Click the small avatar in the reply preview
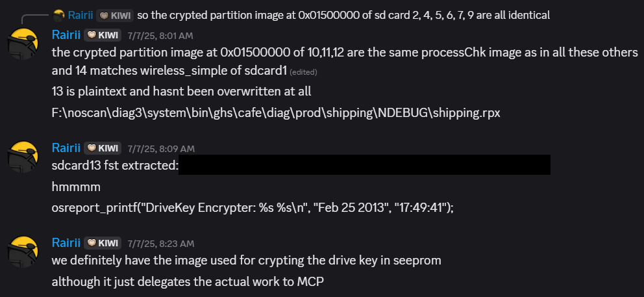This screenshot has width=644, height=297. point(58,15)
